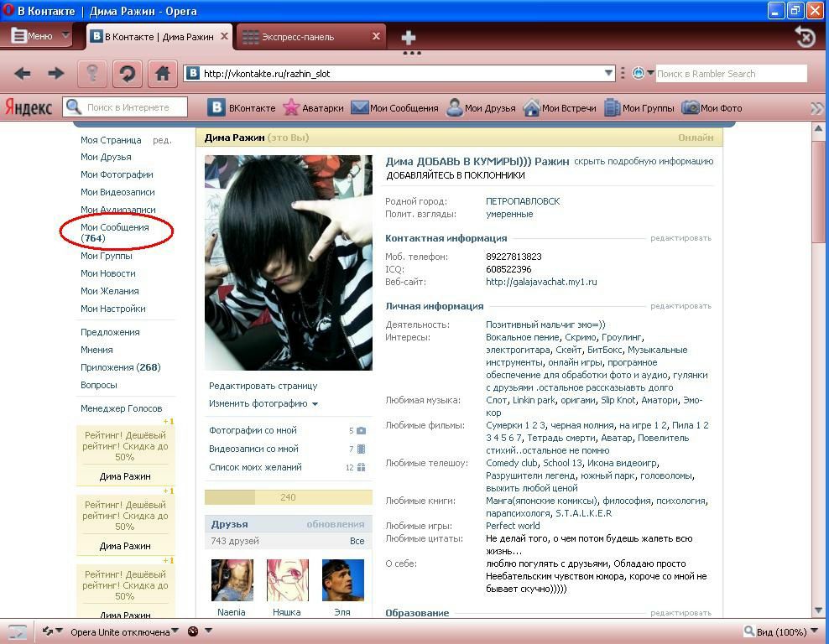Click the scrollbar down arrow
Viewport: 829px width, 644px height.
click(x=818, y=610)
